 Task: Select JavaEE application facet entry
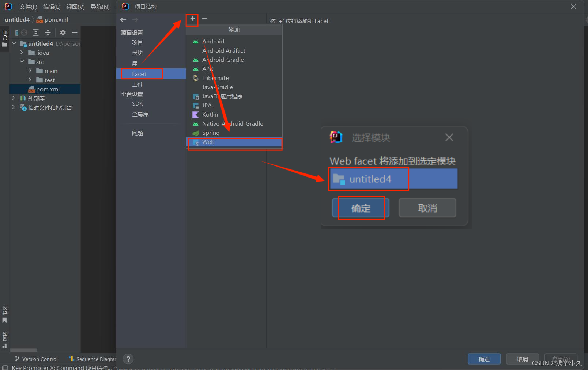click(234, 96)
